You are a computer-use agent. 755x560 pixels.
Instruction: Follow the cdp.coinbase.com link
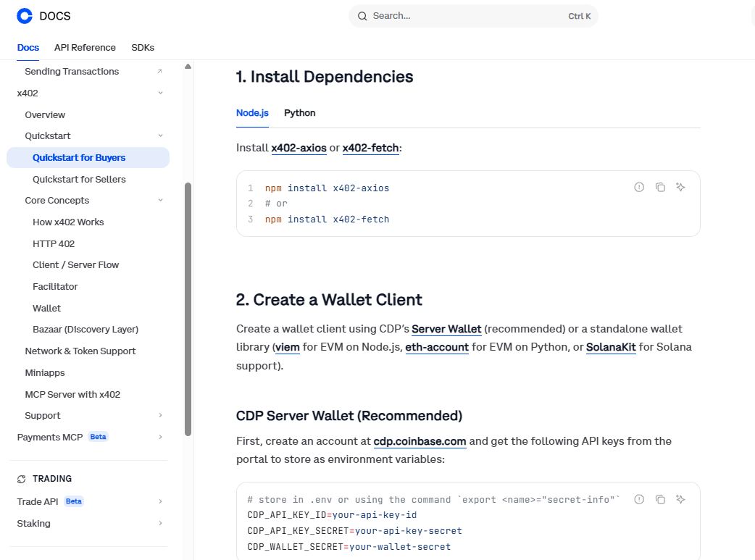click(x=420, y=441)
